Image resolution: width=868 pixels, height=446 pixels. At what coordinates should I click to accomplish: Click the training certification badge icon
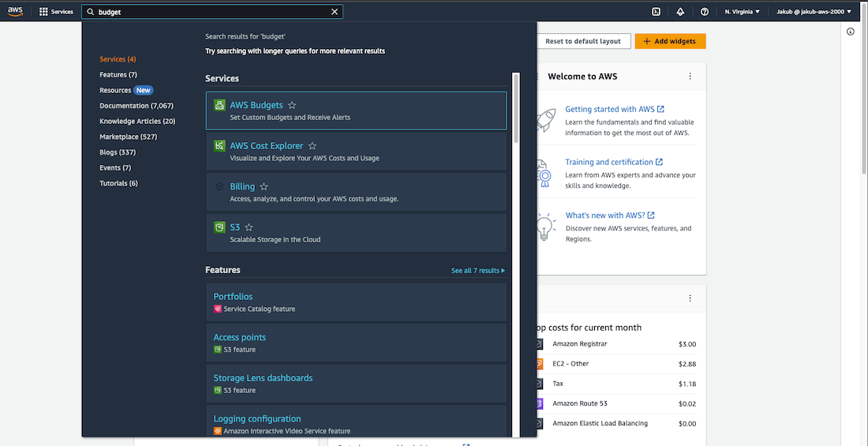pos(544,174)
